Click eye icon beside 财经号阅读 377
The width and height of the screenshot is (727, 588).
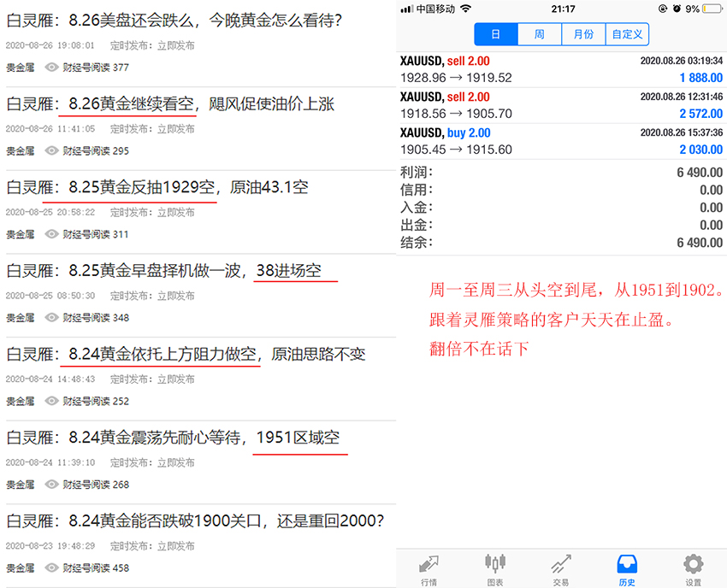52,68
